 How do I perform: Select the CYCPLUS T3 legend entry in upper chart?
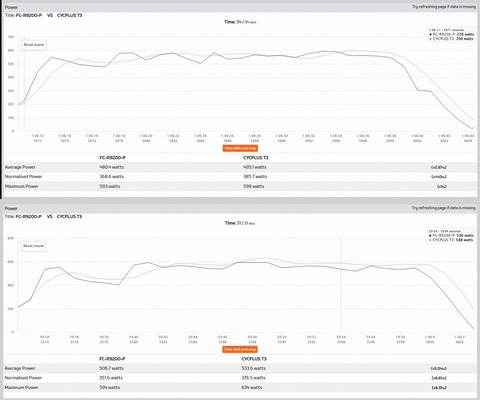point(451,39)
